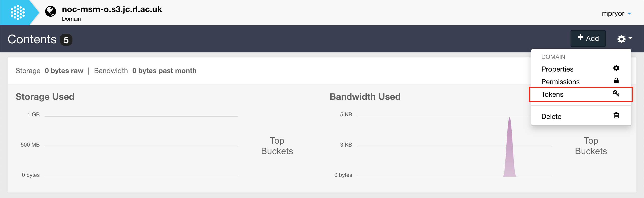
Task: Click the key icon beside Tokens
Action: (x=616, y=93)
